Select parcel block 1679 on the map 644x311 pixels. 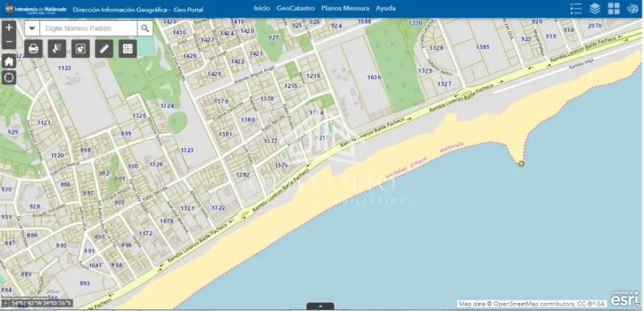(x=166, y=221)
